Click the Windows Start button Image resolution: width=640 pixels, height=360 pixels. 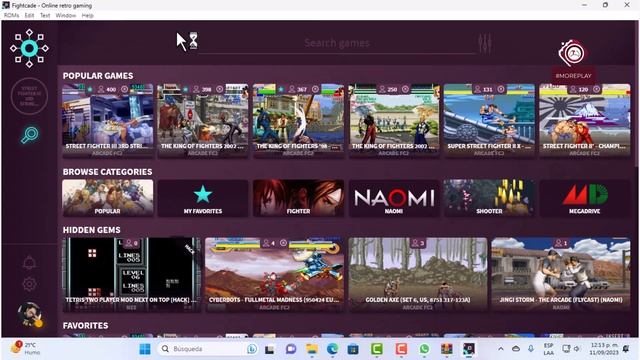tap(145, 349)
